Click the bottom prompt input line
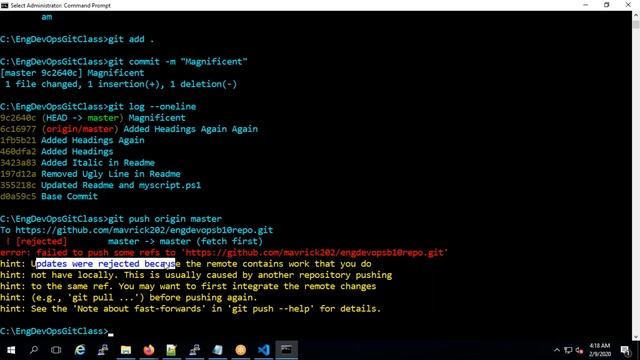Screen dimensions: 640x360 click(57, 331)
